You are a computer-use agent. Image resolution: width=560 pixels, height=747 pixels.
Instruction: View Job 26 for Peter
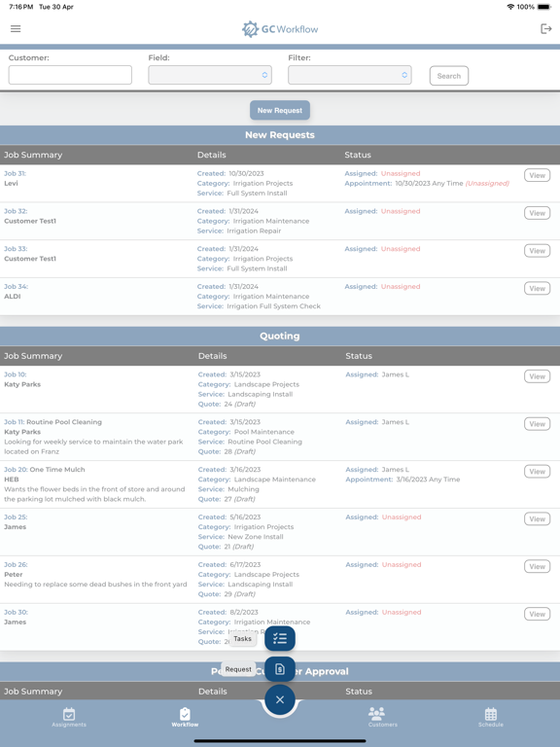tap(537, 566)
